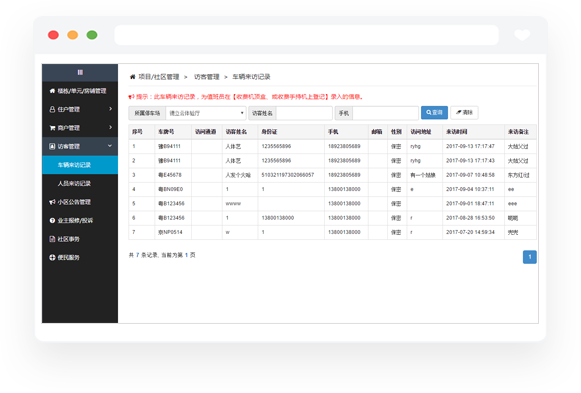Click the 清除 clear button
The image size is (581, 393).
click(464, 113)
